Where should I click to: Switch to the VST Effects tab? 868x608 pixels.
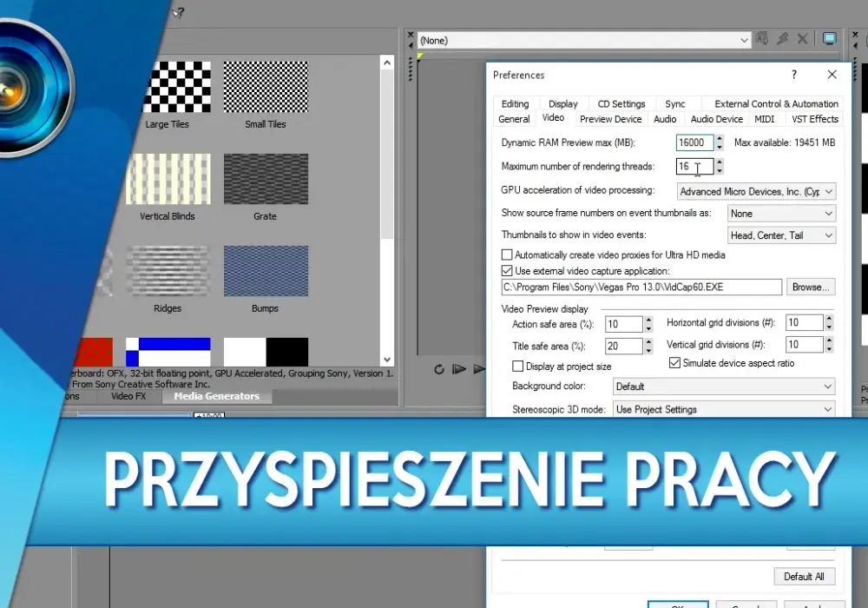[815, 118]
